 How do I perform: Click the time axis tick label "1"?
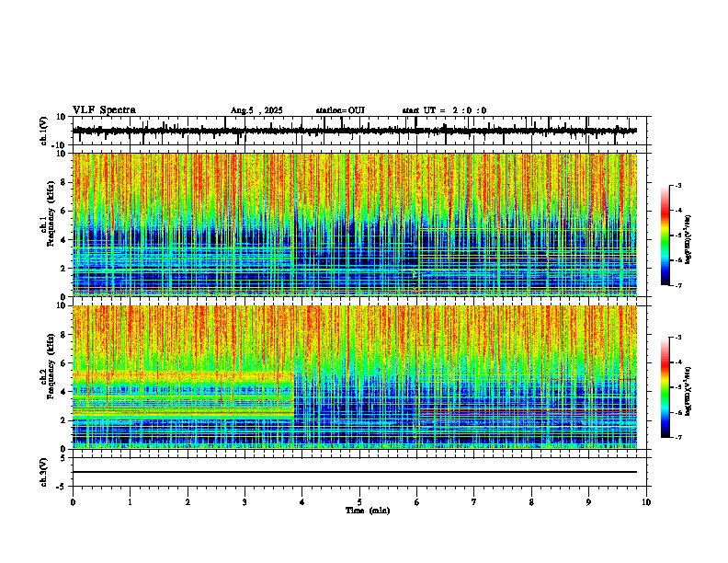pos(131,502)
